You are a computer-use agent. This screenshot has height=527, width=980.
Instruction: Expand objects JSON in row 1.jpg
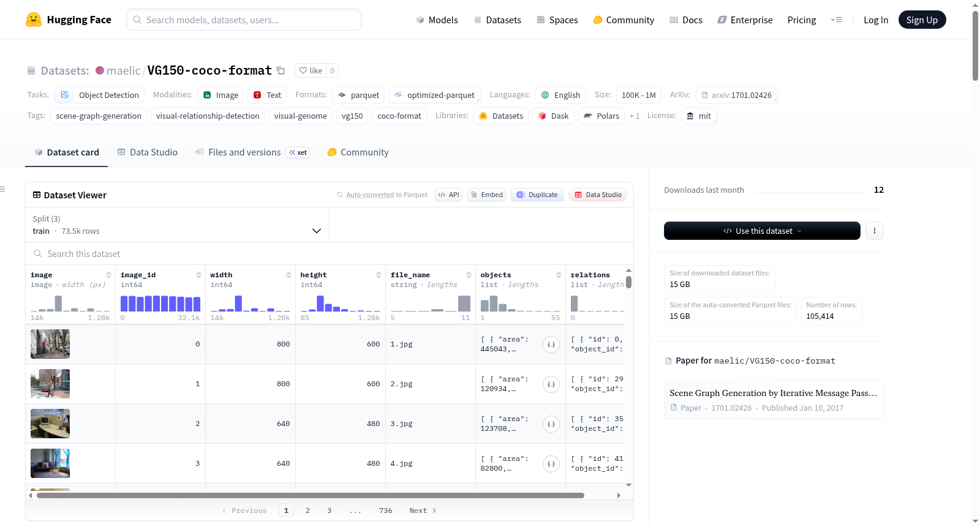pos(551,345)
